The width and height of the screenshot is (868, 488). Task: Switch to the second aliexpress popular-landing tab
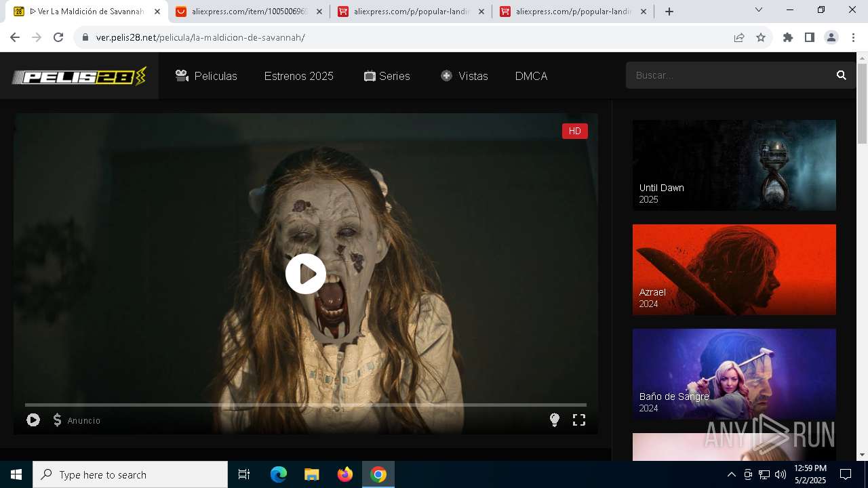click(411, 12)
